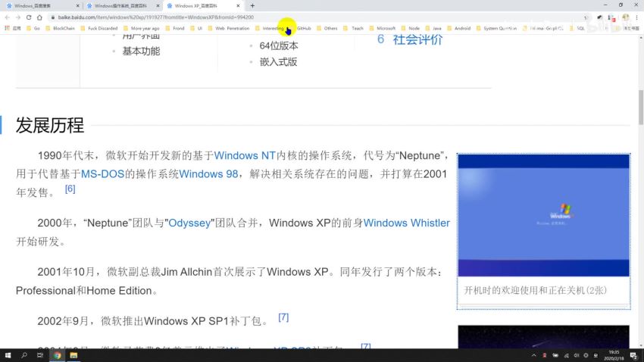This screenshot has width=644, height=362.
Task: Click the bookmark star in address bar
Action: (585, 17)
